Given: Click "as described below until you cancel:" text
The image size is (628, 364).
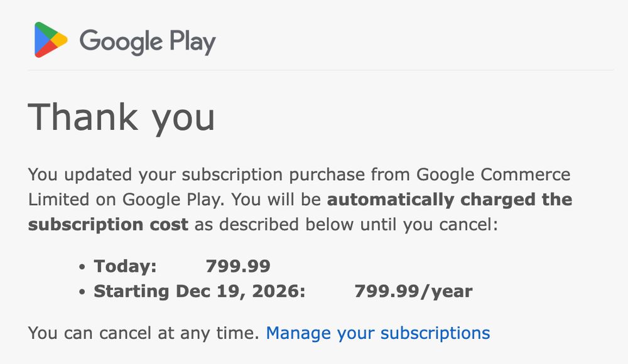Looking at the screenshot, I should point(346,224).
